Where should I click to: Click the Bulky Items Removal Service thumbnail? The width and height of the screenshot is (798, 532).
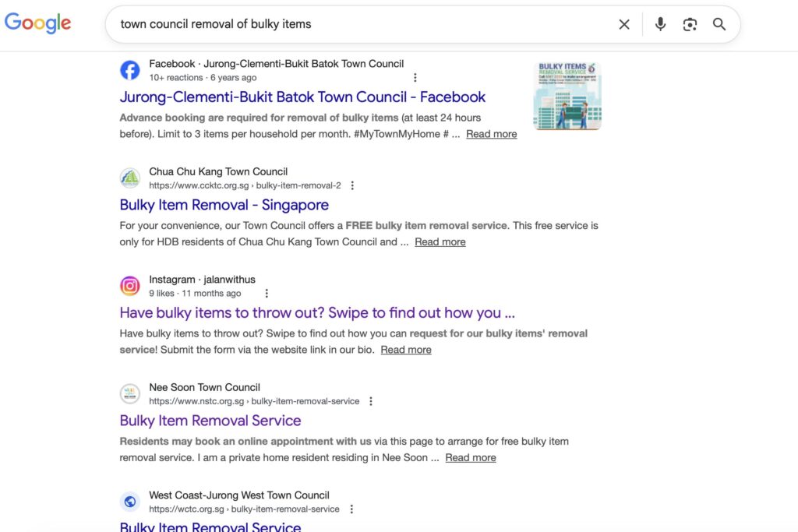click(567, 96)
